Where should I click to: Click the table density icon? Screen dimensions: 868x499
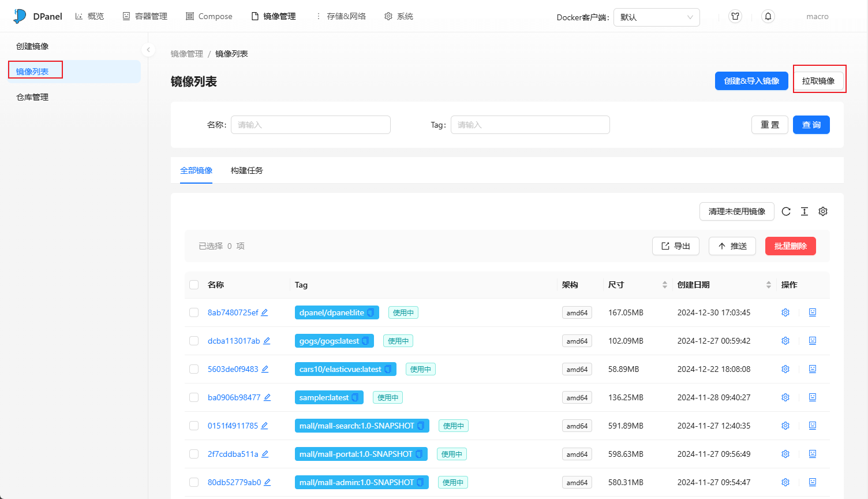(805, 211)
